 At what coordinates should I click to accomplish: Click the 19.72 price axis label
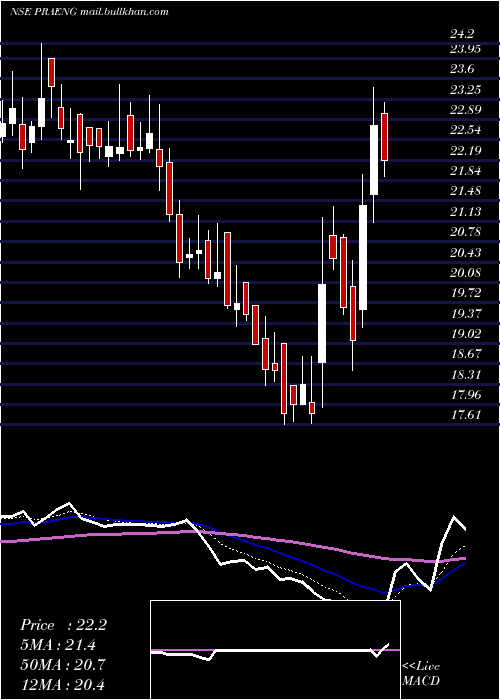(x=465, y=293)
